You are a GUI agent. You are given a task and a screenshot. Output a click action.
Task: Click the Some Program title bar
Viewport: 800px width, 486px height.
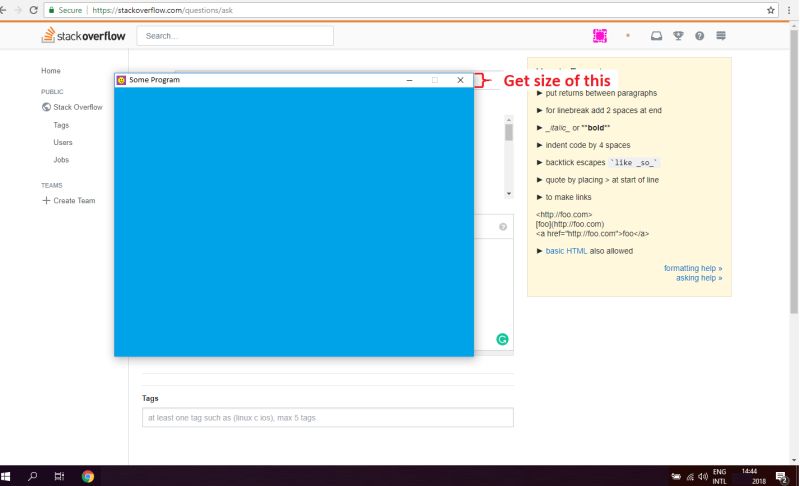(294, 80)
